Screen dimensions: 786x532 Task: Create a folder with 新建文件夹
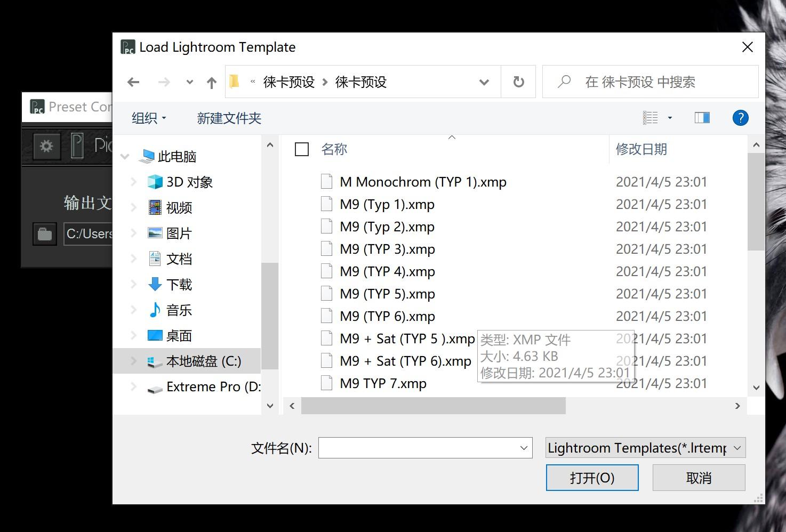229,118
